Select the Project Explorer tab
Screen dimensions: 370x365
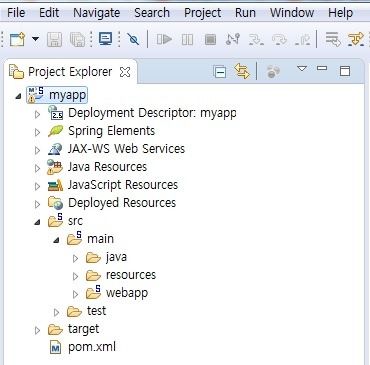click(x=70, y=72)
